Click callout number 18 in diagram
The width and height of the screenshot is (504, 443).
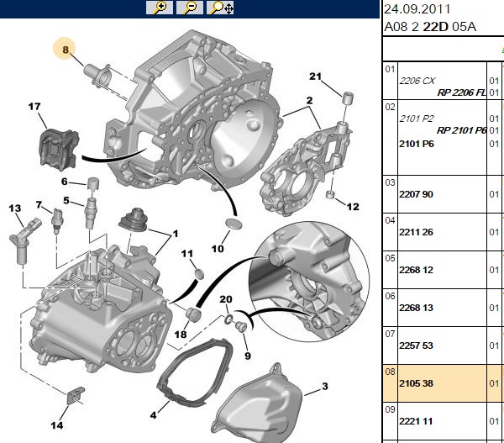181,335
